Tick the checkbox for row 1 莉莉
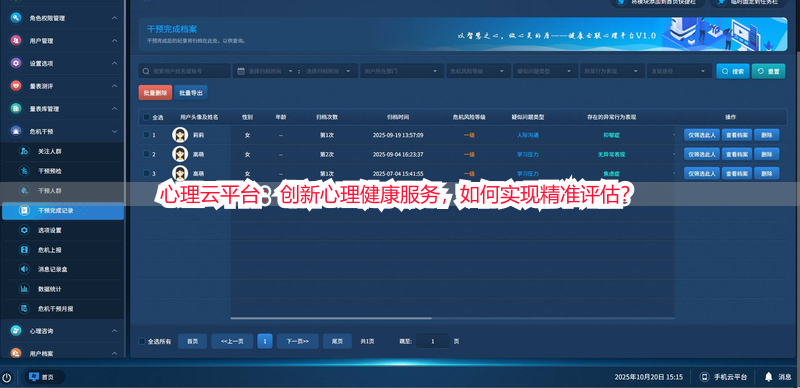Image resolution: width=800 pixels, height=388 pixels. 146,135
